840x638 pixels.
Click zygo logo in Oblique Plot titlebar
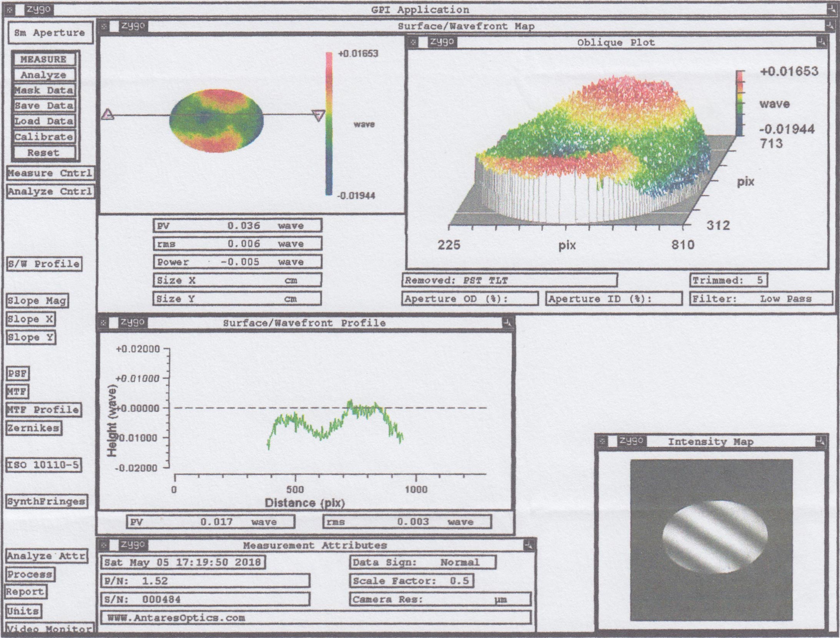(442, 42)
